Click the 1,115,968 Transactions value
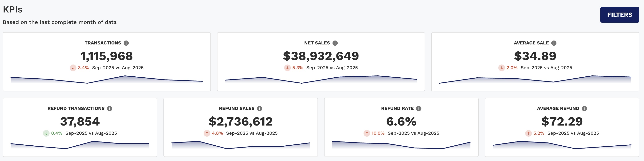Viewport: 644px width, 161px height. (106, 56)
